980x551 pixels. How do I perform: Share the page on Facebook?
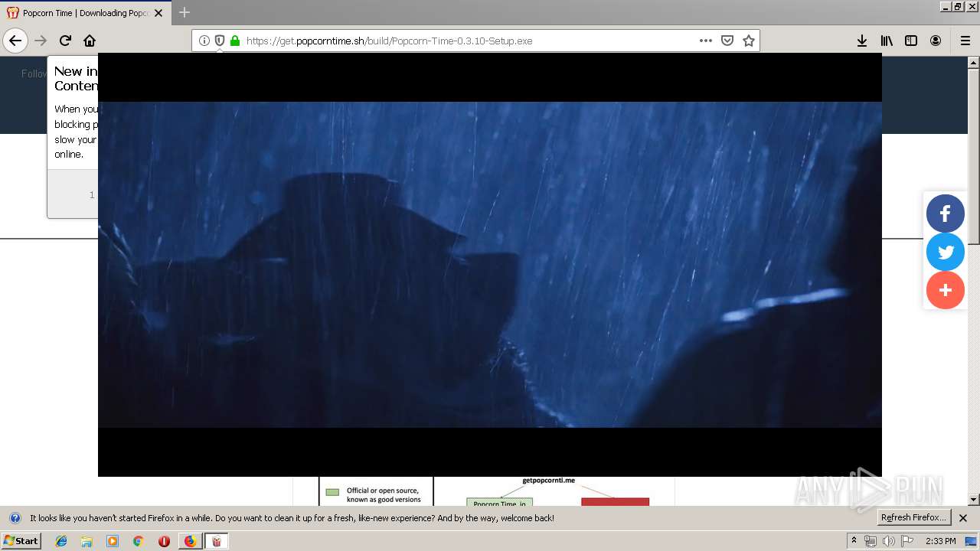(x=946, y=214)
